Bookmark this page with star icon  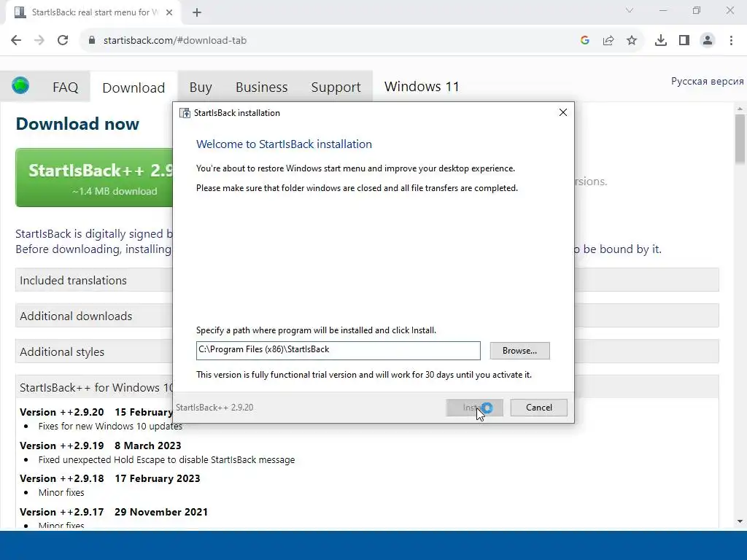632,41
